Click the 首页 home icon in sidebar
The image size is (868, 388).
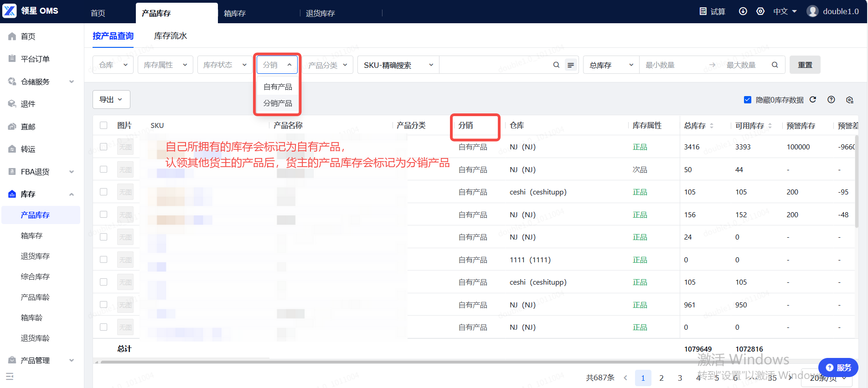click(x=12, y=36)
